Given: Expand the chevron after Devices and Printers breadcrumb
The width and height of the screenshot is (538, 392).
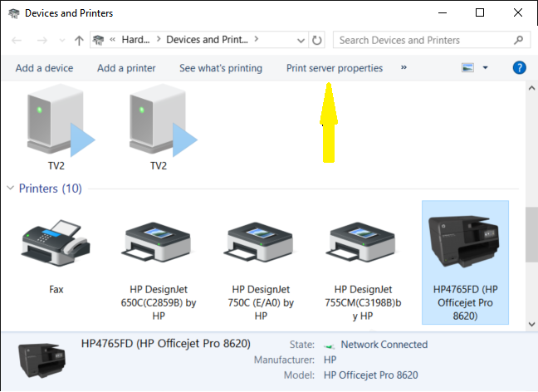Looking at the screenshot, I should 257,39.
